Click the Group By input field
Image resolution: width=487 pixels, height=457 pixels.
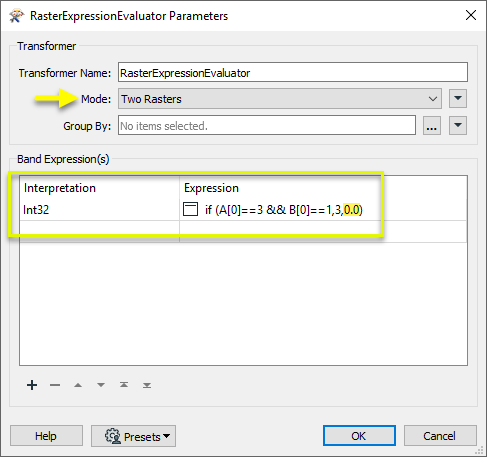(267, 125)
